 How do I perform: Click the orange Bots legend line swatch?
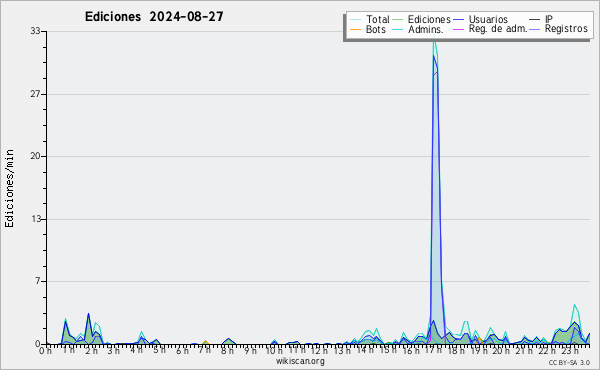[x=355, y=29]
